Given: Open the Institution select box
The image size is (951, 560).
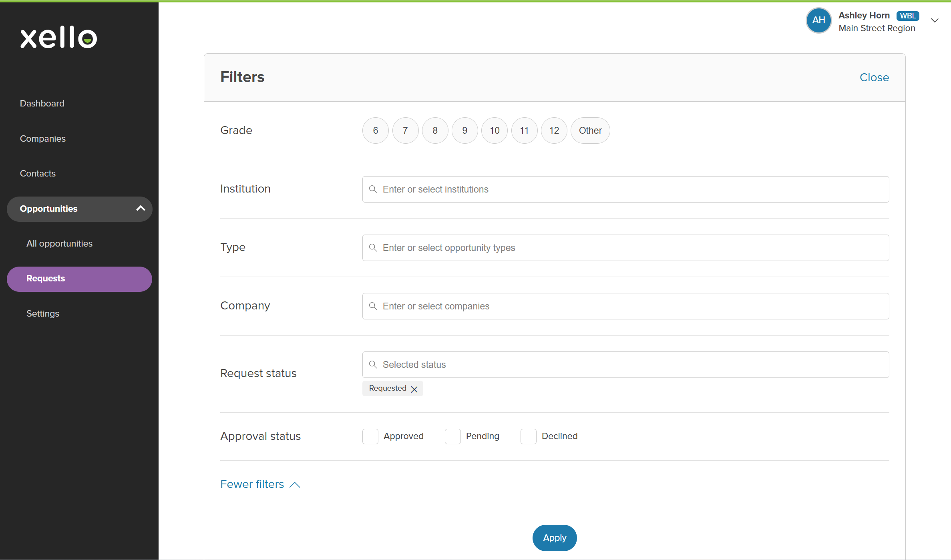Looking at the screenshot, I should coord(625,189).
